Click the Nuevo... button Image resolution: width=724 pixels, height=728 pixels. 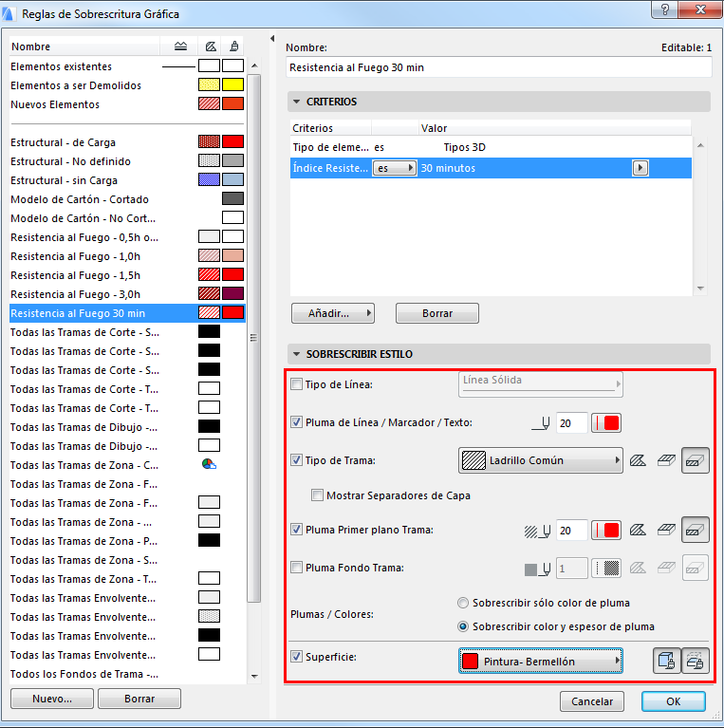coord(52,699)
